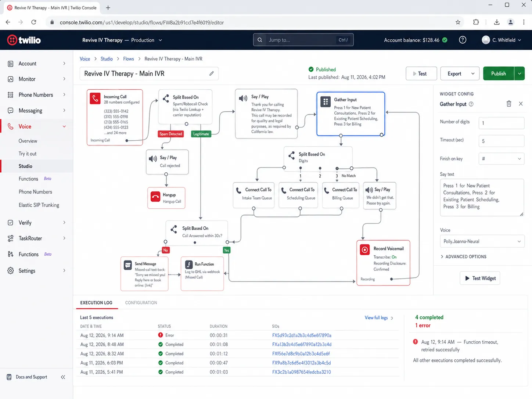Click the green Publish button
The image size is (532, 399).
coord(499,73)
